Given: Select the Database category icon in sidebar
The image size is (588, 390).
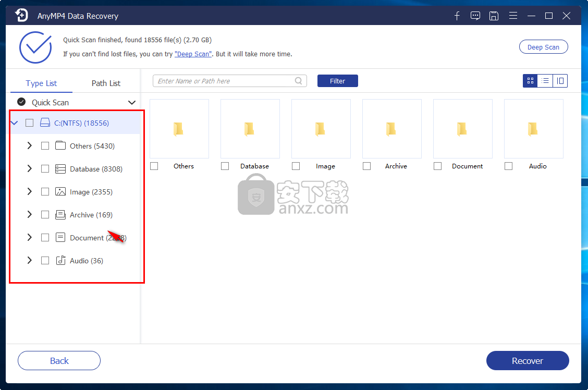Looking at the screenshot, I should pos(60,168).
